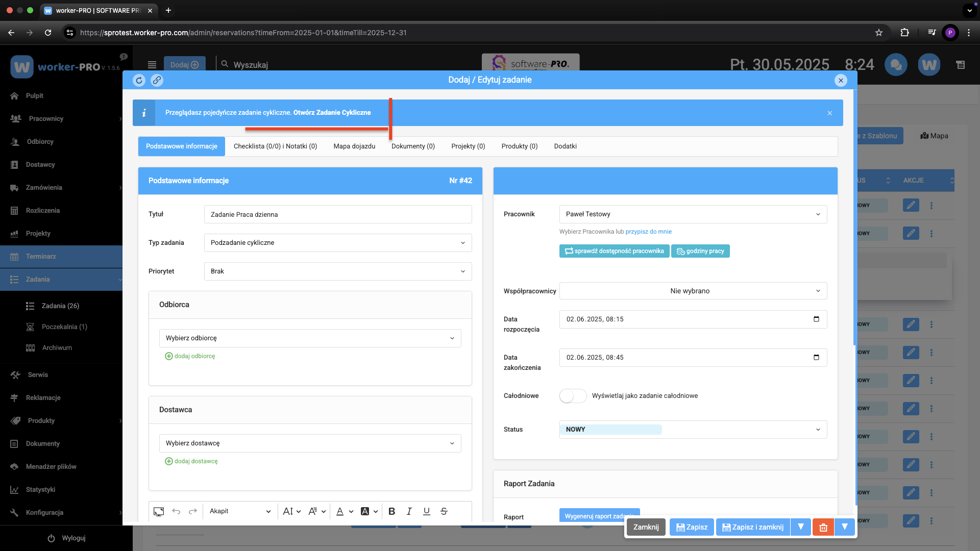
Task: Click the Zapisz i zamknij button
Action: (753, 527)
